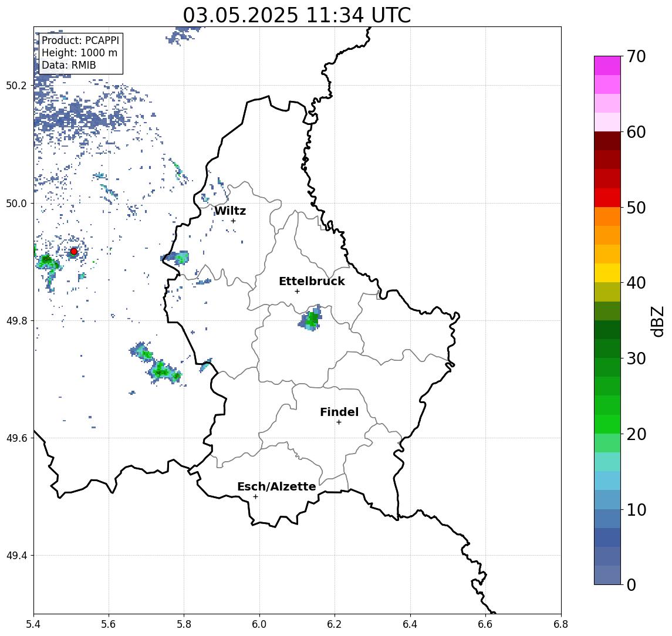
Task: Pick the yellow colorbar segment above 40
Action: click(607, 273)
